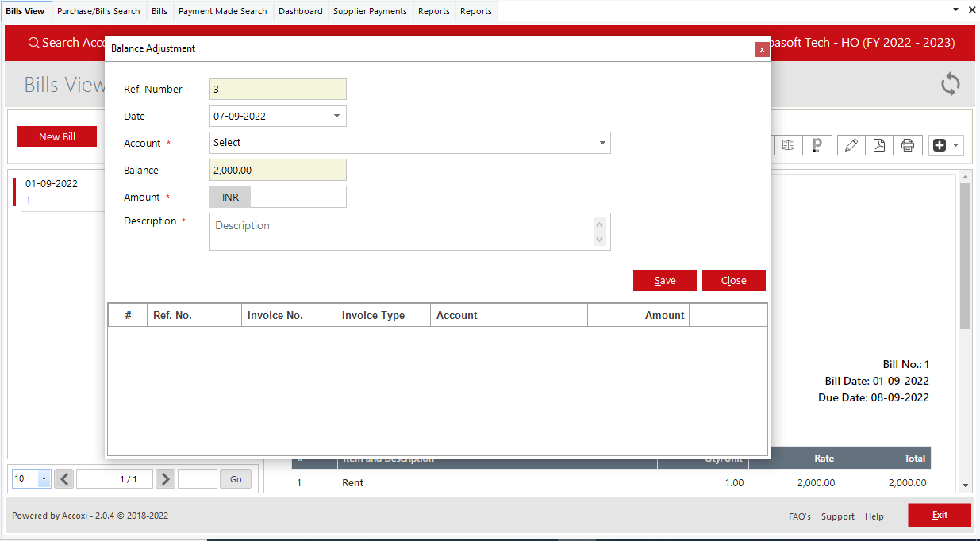Open the plus more-actions dropdown
The image size is (980, 541).
tap(947, 145)
